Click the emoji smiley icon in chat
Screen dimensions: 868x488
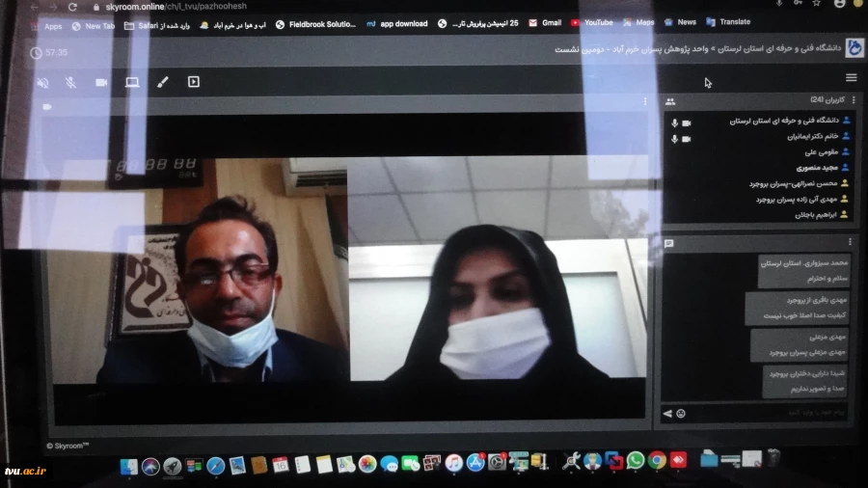point(681,414)
